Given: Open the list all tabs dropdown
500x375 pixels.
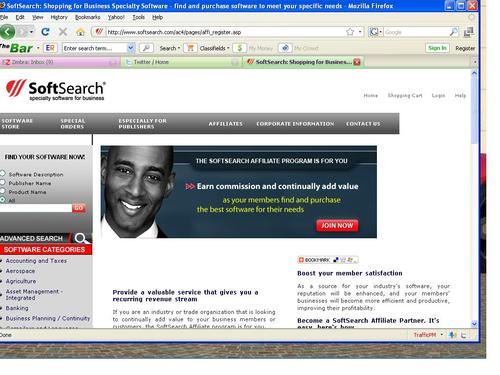Looking at the screenshot, I should pos(475,62).
